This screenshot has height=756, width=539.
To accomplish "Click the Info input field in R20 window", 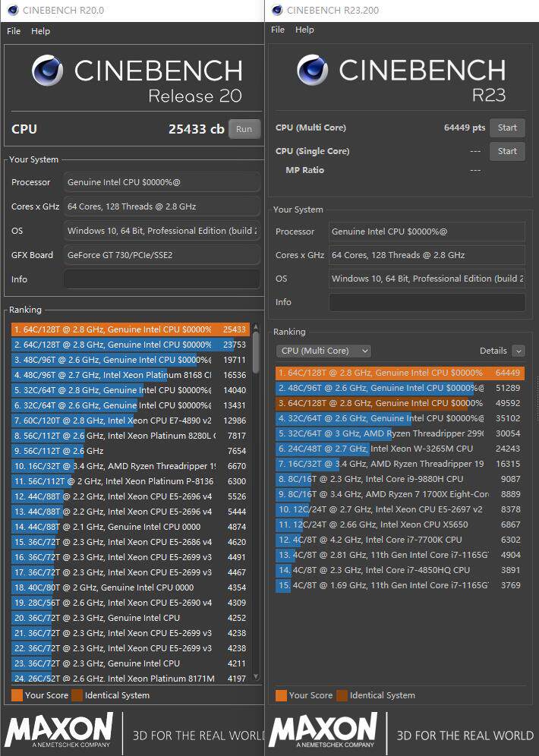I will 162,279.
